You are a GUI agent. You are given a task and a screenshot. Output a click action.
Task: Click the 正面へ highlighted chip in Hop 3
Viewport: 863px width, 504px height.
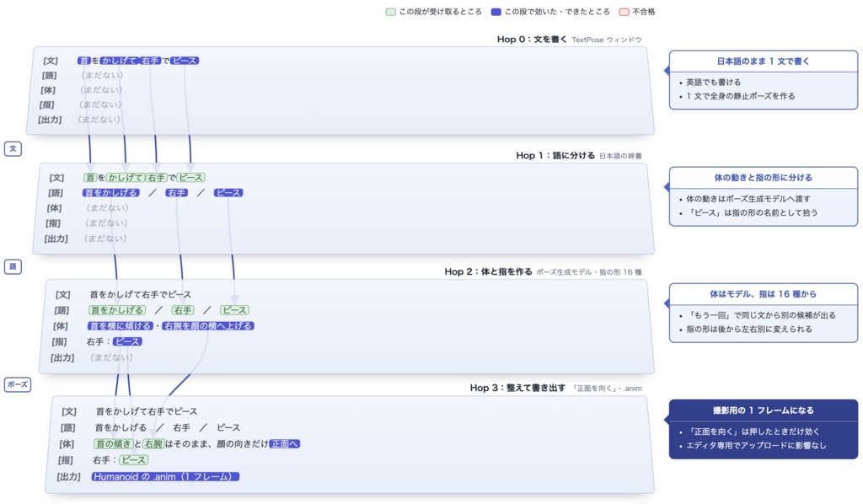[x=285, y=443]
